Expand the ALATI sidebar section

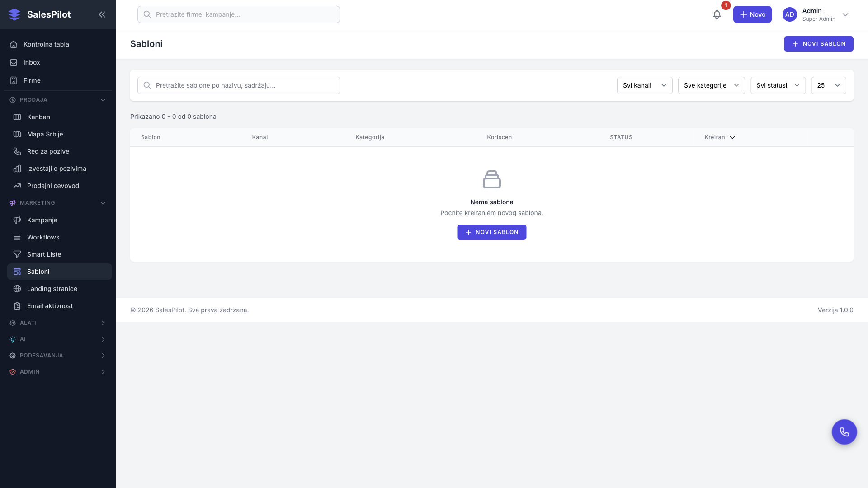[x=103, y=323]
